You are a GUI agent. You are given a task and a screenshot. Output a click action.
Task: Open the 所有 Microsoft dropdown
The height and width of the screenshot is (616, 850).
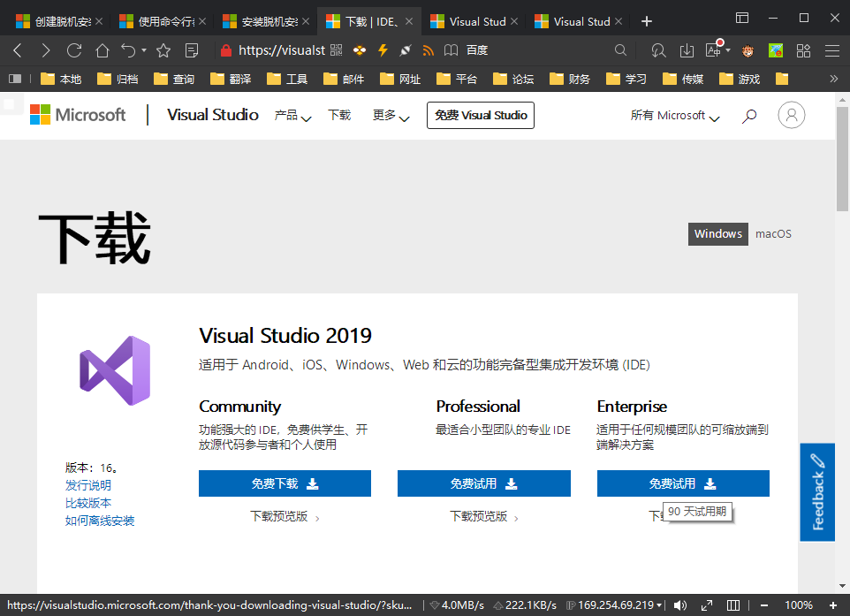[x=674, y=115]
